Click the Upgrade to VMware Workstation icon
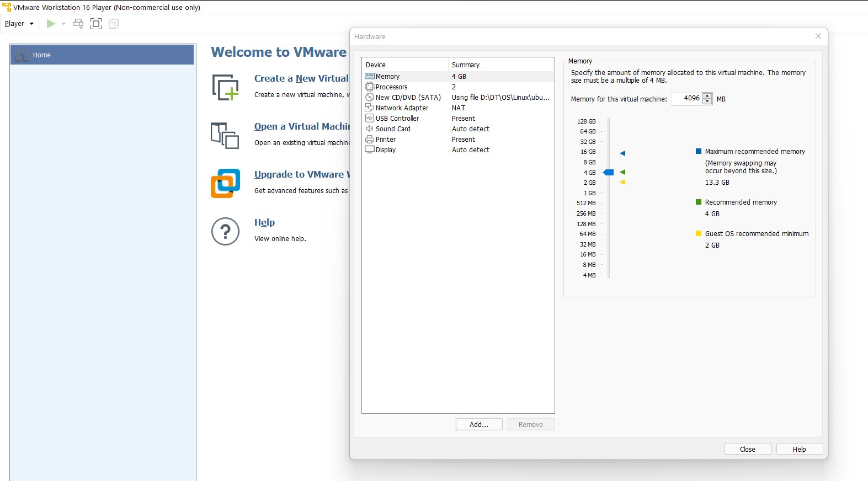This screenshot has width=868, height=481. coord(225,183)
